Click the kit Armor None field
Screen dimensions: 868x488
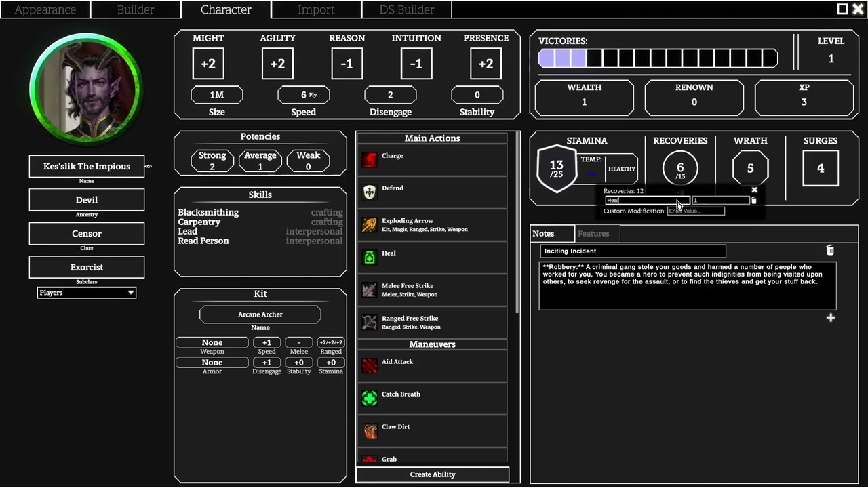pyautogui.click(x=212, y=363)
